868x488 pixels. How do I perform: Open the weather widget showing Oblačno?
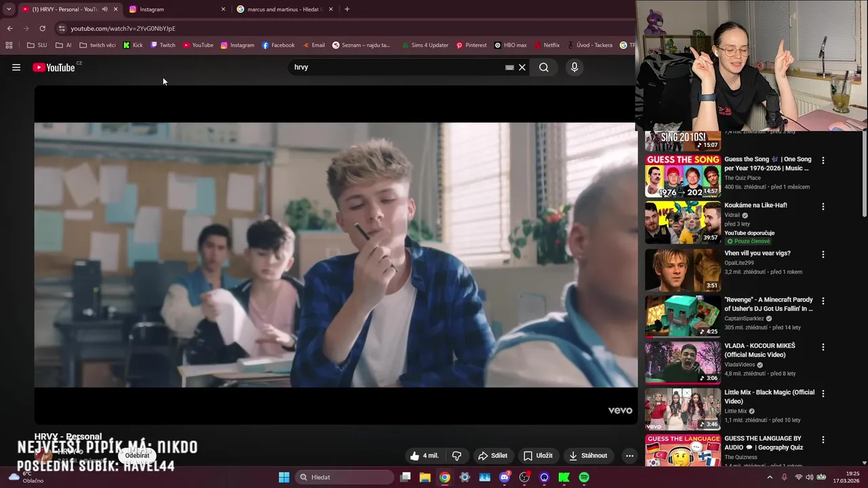tap(26, 477)
